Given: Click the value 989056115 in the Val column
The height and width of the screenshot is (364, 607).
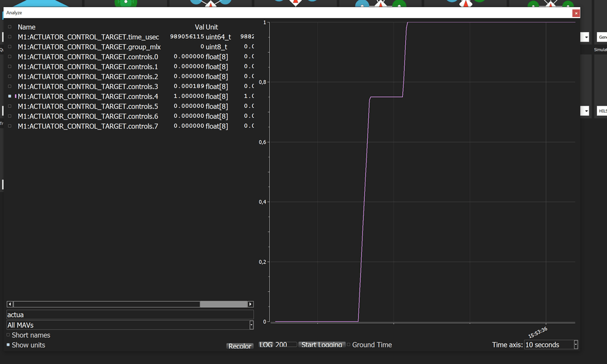Looking at the screenshot, I should [187, 37].
